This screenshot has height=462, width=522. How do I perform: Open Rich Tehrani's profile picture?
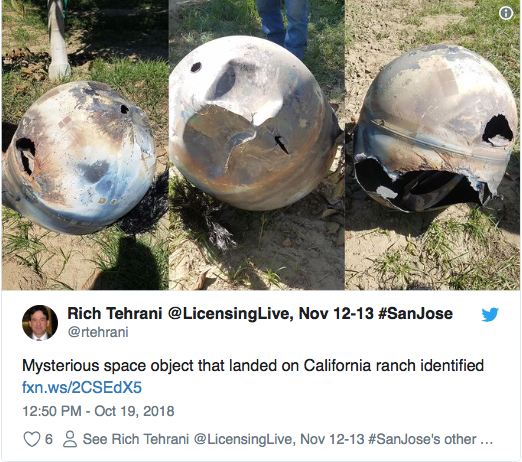coord(40,322)
